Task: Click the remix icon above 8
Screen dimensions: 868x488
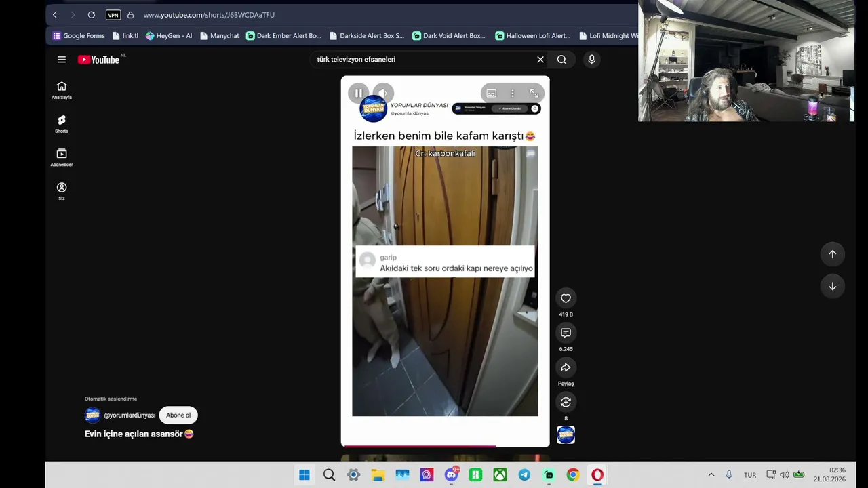Action: 566,402
